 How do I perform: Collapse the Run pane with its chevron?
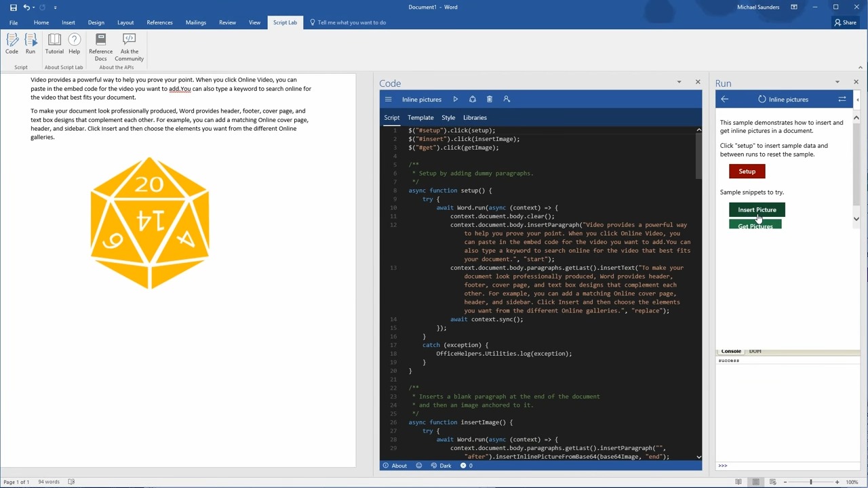coord(837,82)
